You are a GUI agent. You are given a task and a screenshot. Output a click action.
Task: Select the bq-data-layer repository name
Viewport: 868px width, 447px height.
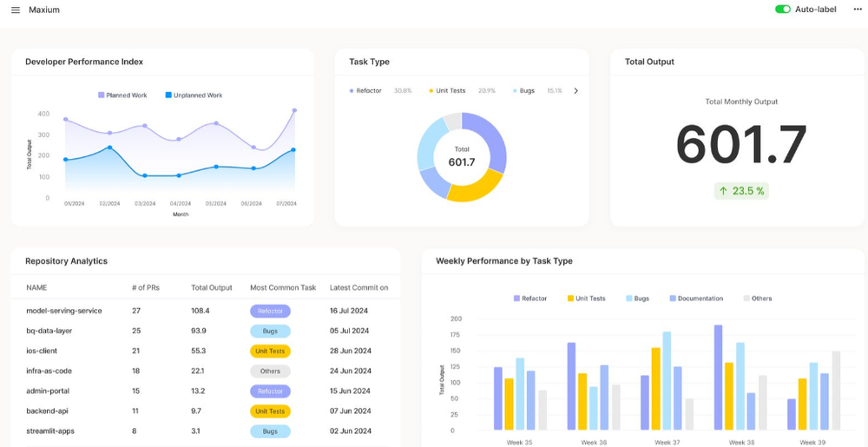(49, 331)
